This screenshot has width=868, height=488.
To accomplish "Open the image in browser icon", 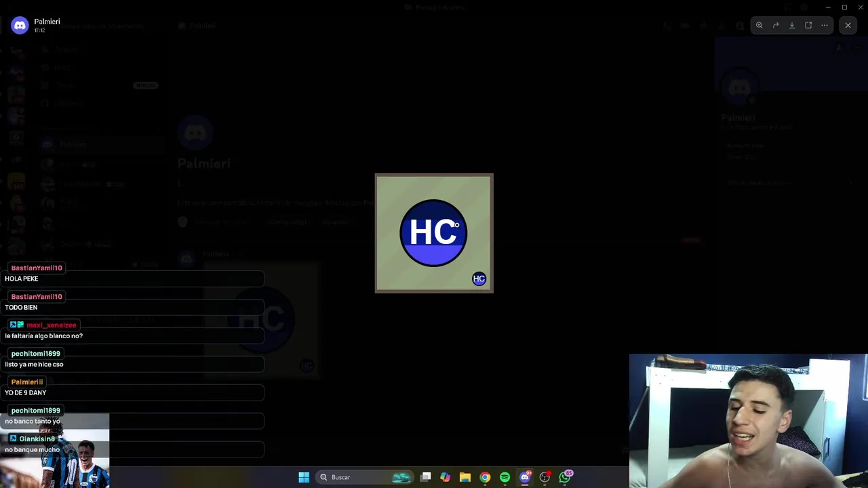I will coord(808,26).
